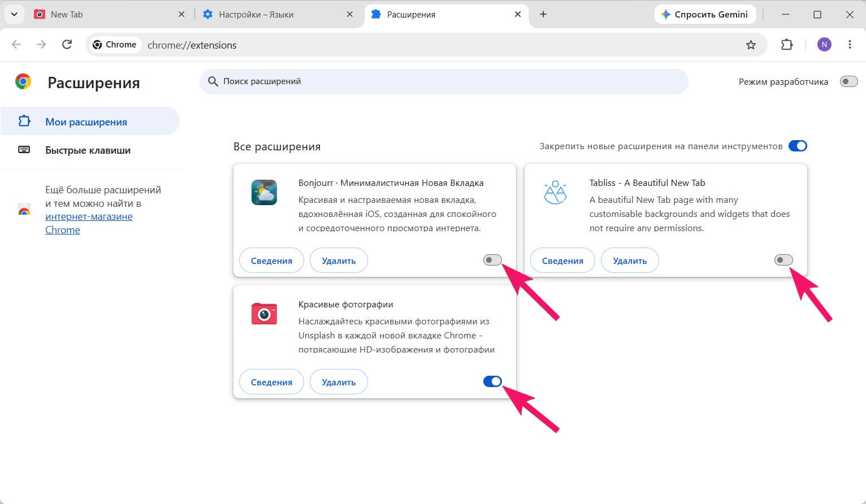This screenshot has width=866, height=504.
Task: Disable the Красивые фотографии extension toggle
Action: (x=492, y=381)
